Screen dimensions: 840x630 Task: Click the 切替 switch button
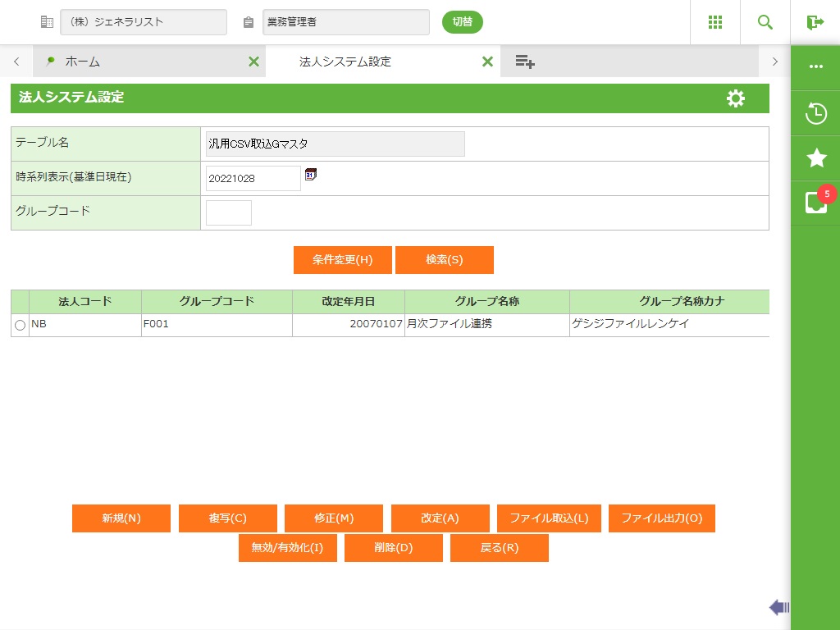pos(462,22)
